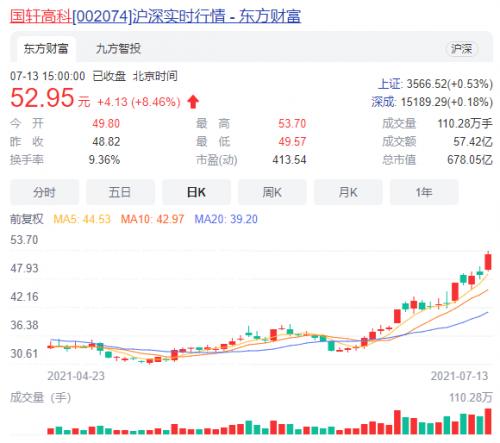Click the latest red candlestick on chart
The height and width of the screenshot is (443, 500).
point(488,262)
